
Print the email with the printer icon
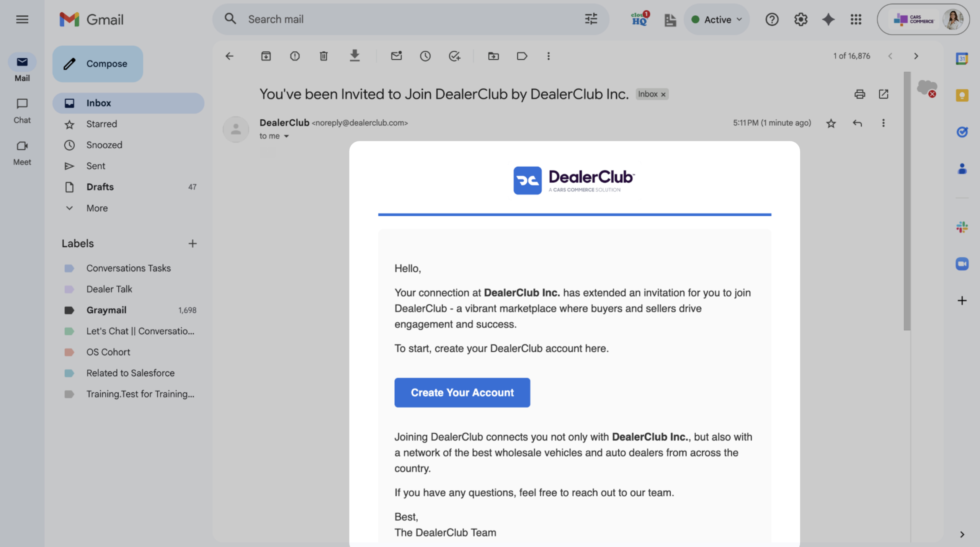pos(859,94)
